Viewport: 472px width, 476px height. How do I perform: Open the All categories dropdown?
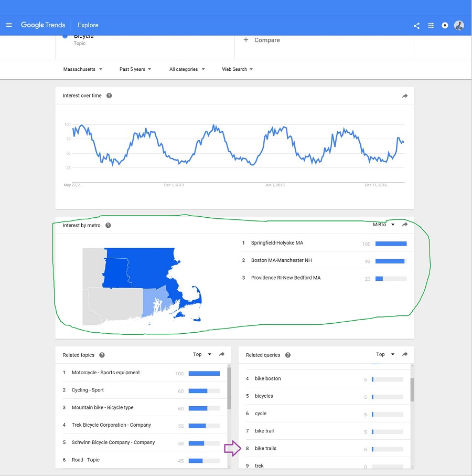pos(187,69)
